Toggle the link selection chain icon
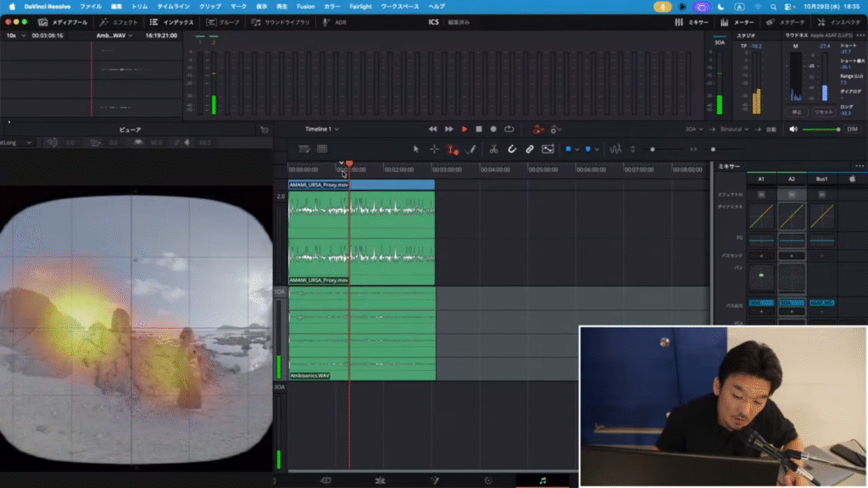The image size is (868, 488). click(x=529, y=149)
